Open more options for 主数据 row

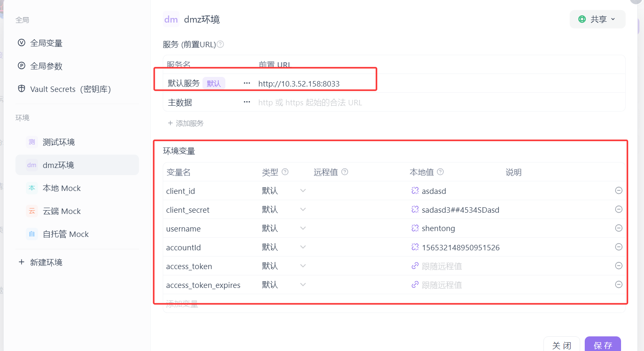coord(246,102)
